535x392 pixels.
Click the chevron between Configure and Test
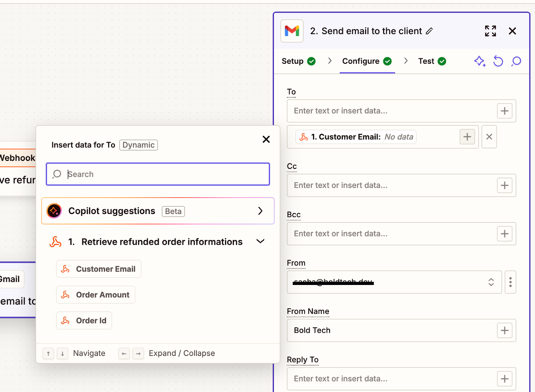pyautogui.click(x=406, y=61)
